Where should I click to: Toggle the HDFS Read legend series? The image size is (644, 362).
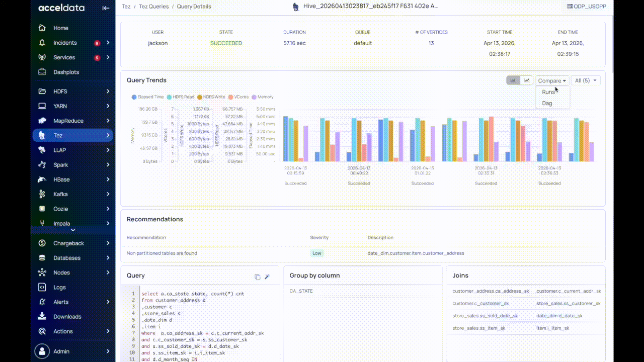pyautogui.click(x=181, y=97)
